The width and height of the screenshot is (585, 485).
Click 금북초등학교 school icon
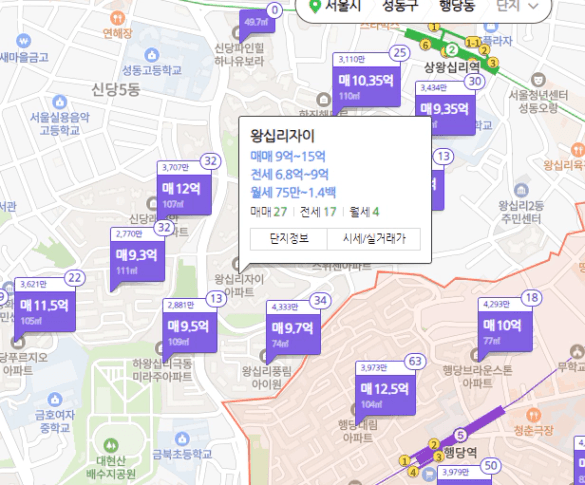(x=182, y=439)
